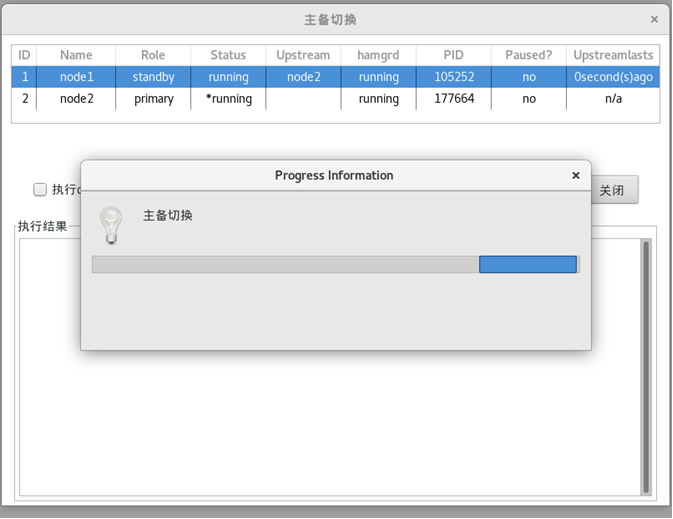The height and width of the screenshot is (519, 673).
Task: Sort by the PID column header
Action: [453, 55]
